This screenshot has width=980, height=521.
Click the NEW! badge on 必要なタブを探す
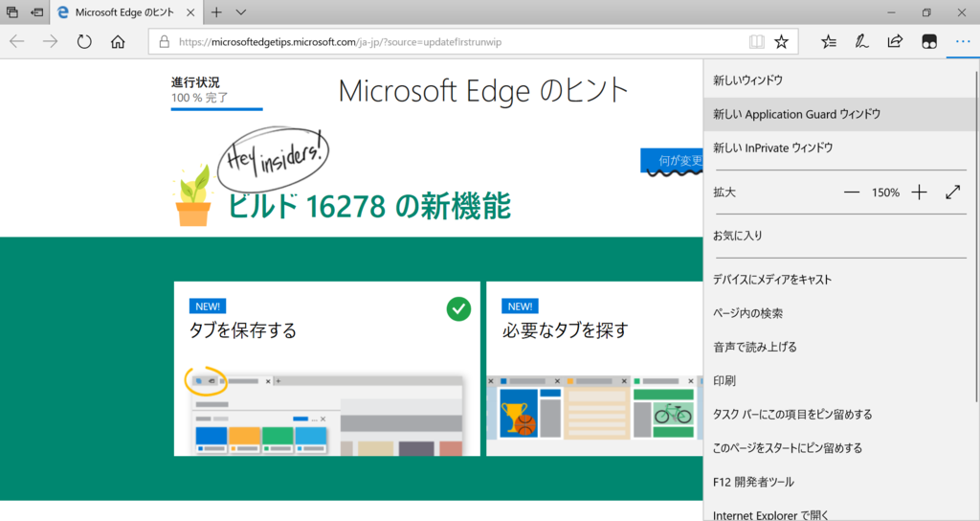520,306
